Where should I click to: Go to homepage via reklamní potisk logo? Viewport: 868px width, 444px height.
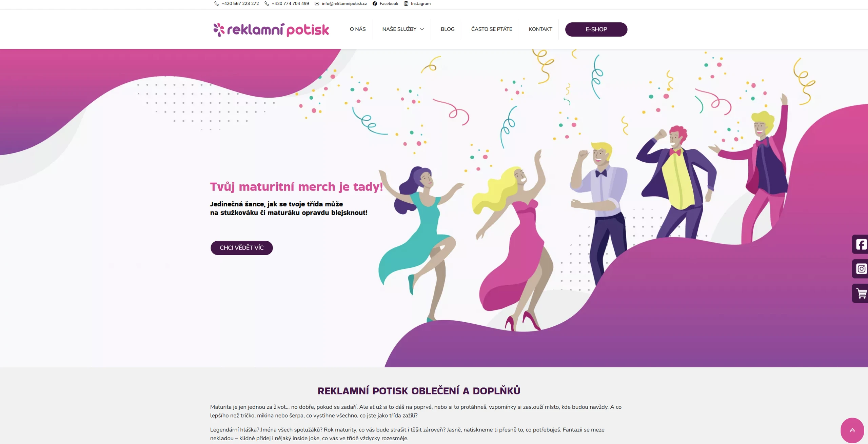[x=271, y=30]
